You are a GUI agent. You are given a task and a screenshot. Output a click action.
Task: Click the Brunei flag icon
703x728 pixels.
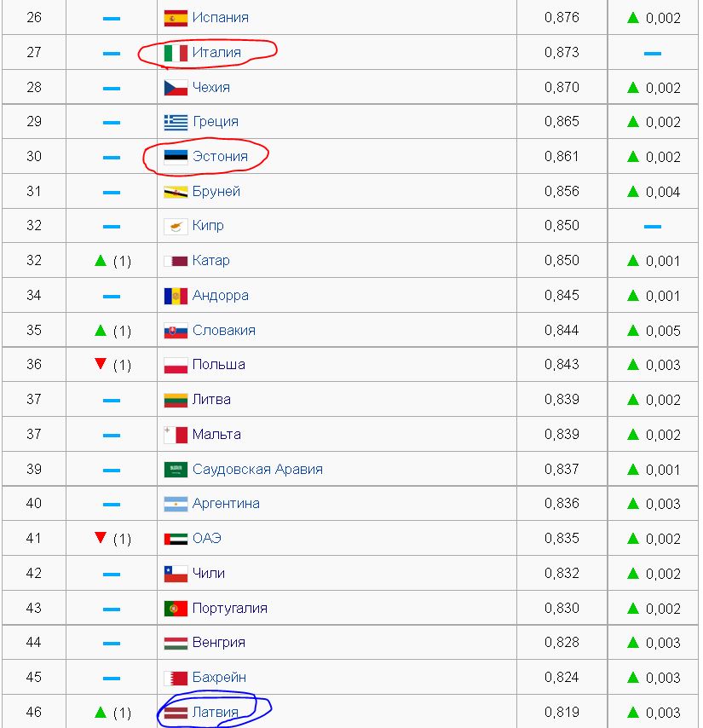point(176,192)
